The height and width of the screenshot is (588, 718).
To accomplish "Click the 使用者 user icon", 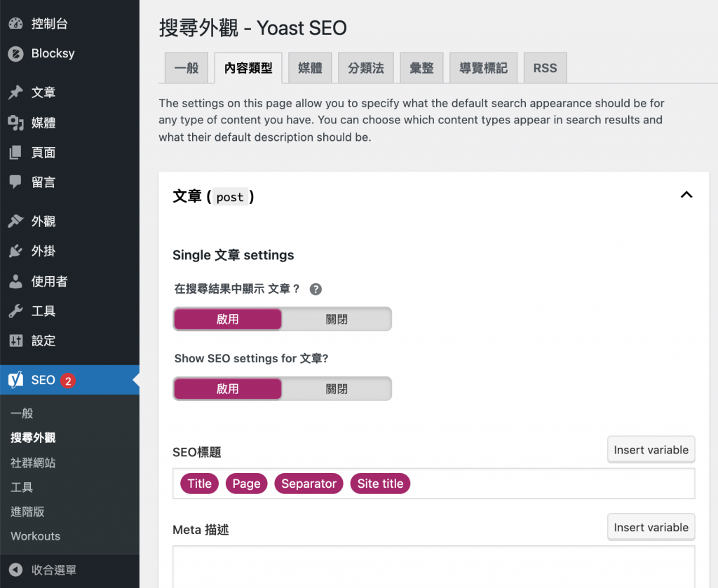I will click(x=15, y=281).
